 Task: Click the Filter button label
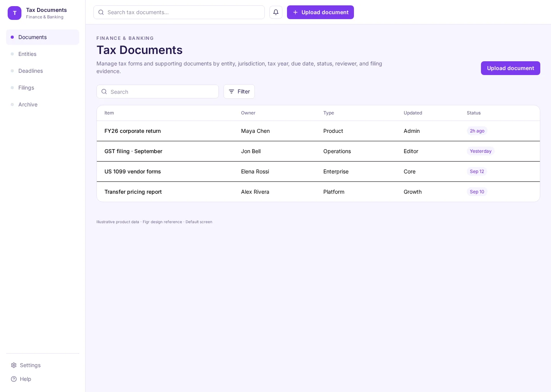(244, 91)
